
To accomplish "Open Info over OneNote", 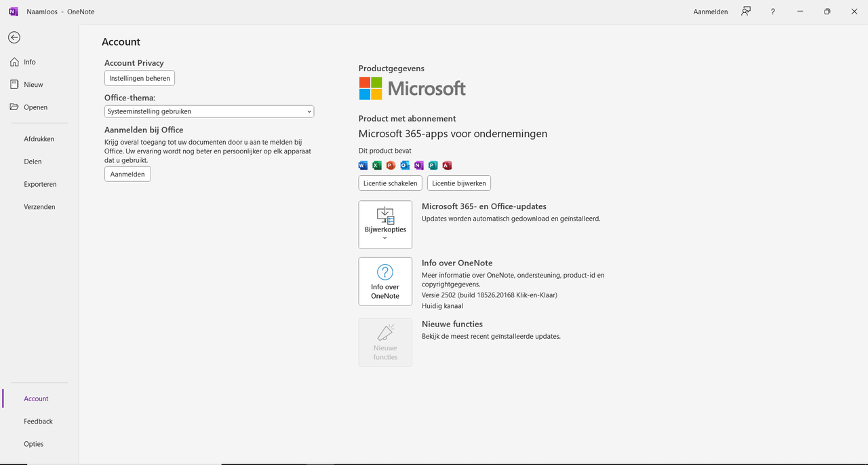I will pos(385,282).
